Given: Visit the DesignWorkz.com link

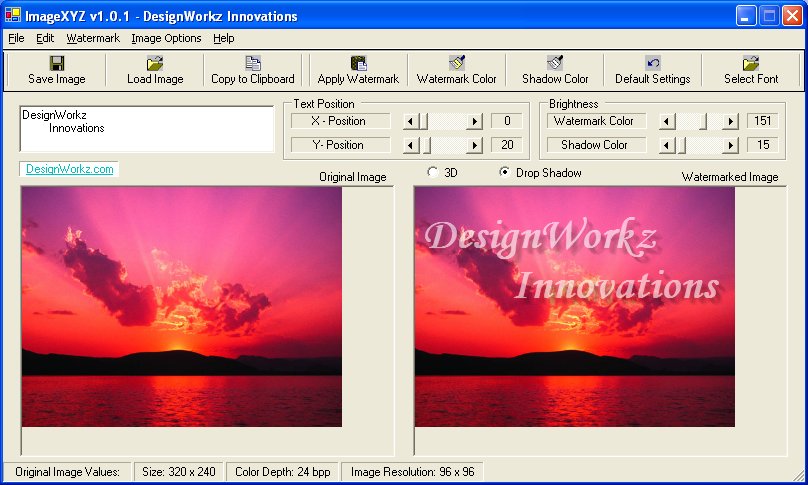Looking at the screenshot, I should click(70, 169).
